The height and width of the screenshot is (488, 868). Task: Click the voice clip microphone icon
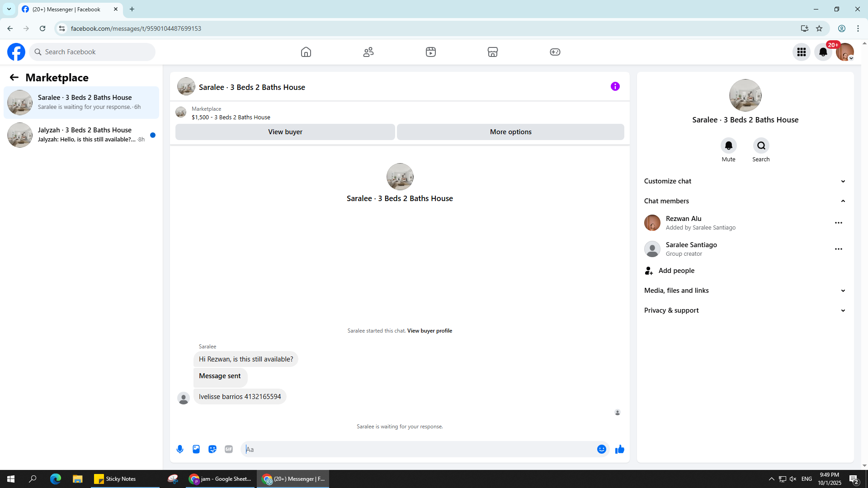click(x=180, y=449)
